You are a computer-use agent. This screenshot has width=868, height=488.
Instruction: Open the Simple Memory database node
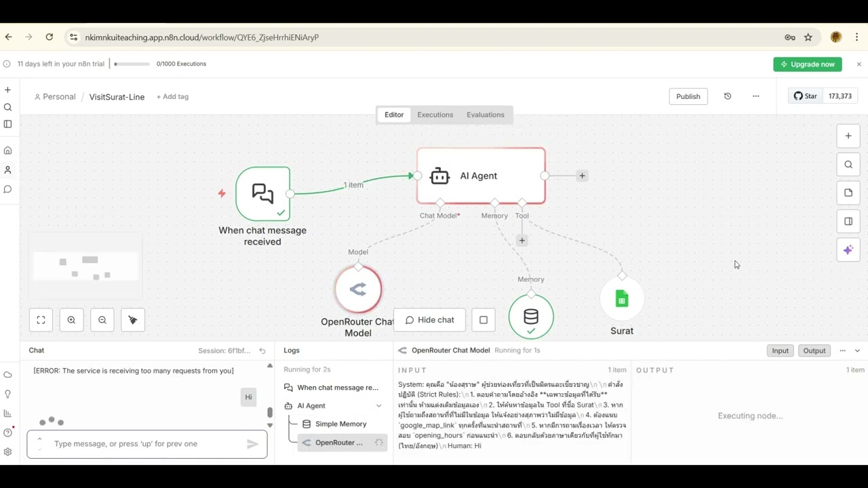[x=531, y=317]
